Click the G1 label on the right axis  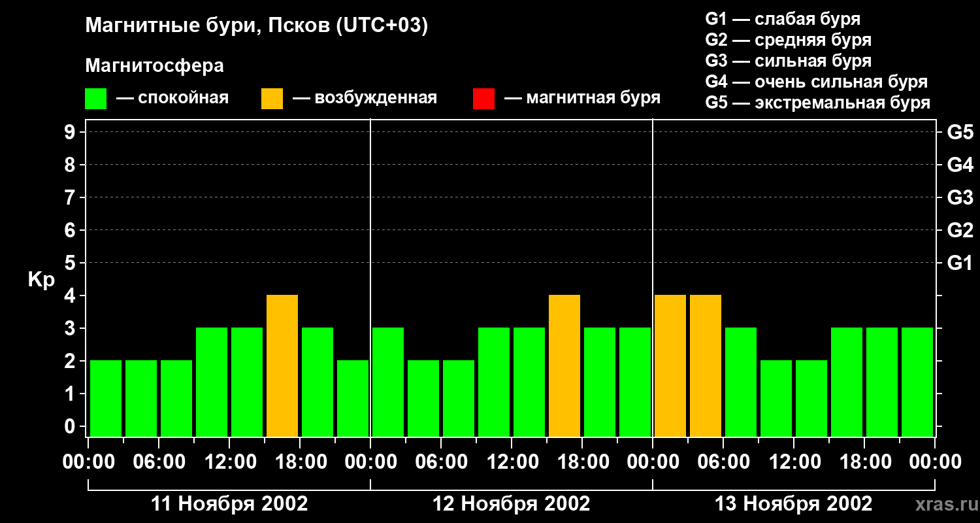pos(960,263)
